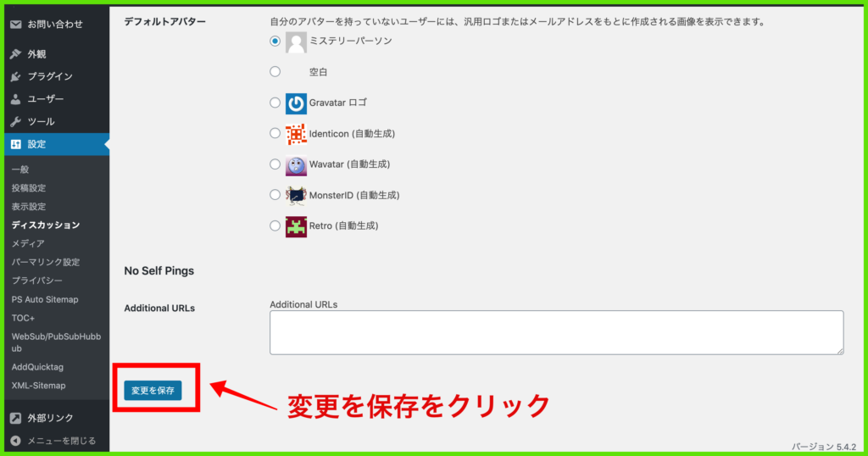Open the お問い合わせ menu
The height and width of the screenshot is (456, 868).
pos(57,25)
